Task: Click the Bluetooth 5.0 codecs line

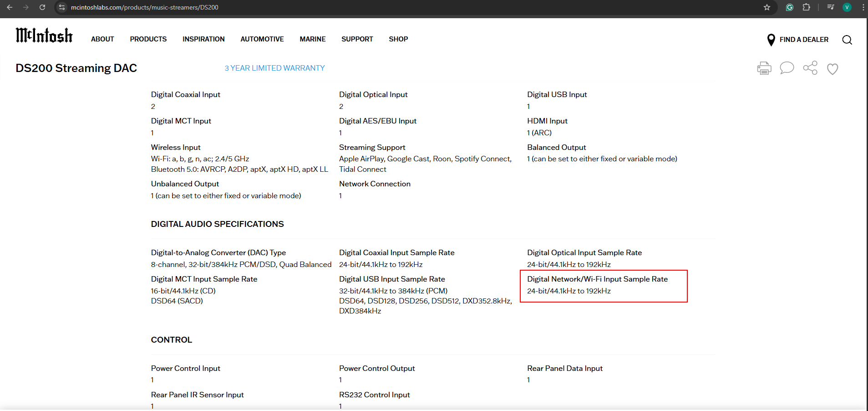Action: pyautogui.click(x=239, y=170)
